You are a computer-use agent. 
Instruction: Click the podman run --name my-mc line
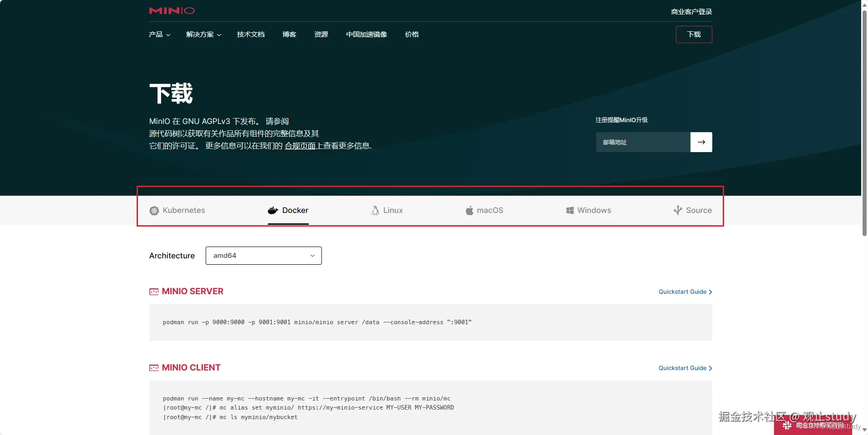coord(307,399)
